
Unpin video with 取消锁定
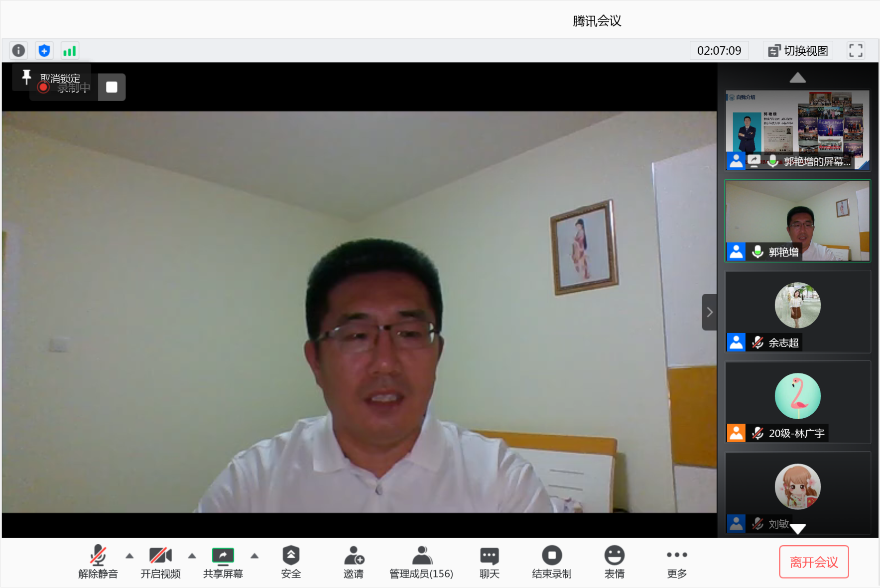(x=52, y=78)
